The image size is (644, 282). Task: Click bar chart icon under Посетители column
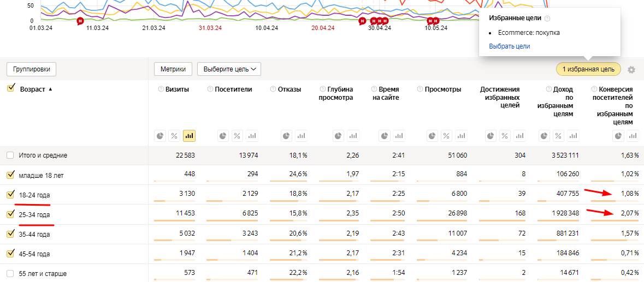(x=252, y=136)
